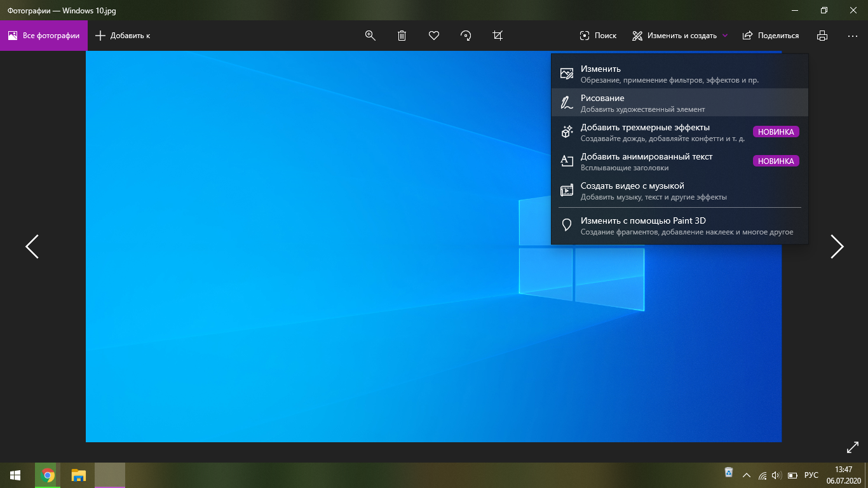Click the НОВИНКА badge beside трехмерные эффекты
Image resolution: width=868 pixels, height=488 pixels.
(x=776, y=132)
